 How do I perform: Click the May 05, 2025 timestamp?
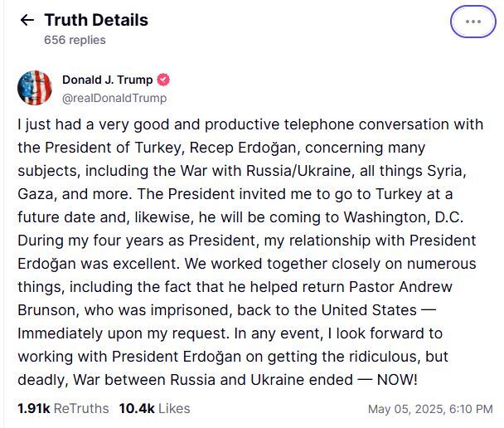(430, 409)
